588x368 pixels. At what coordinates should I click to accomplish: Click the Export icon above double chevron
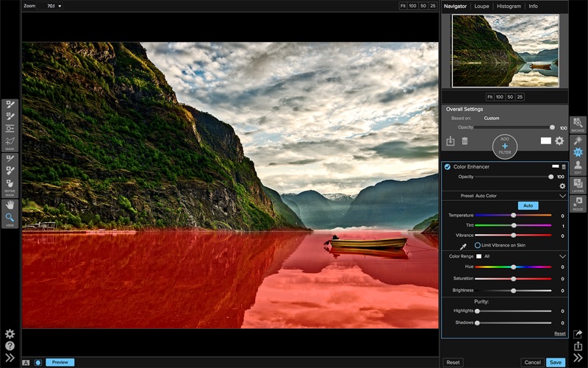[x=578, y=346]
